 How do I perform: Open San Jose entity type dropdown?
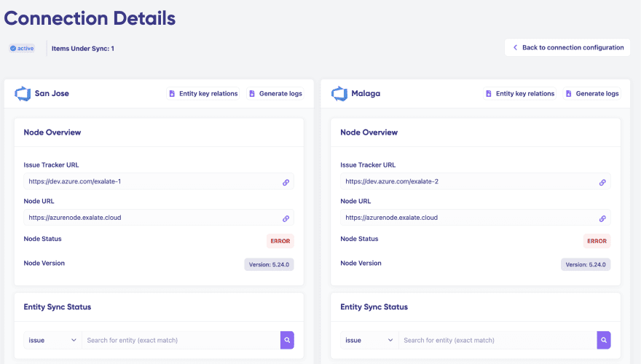(x=53, y=340)
